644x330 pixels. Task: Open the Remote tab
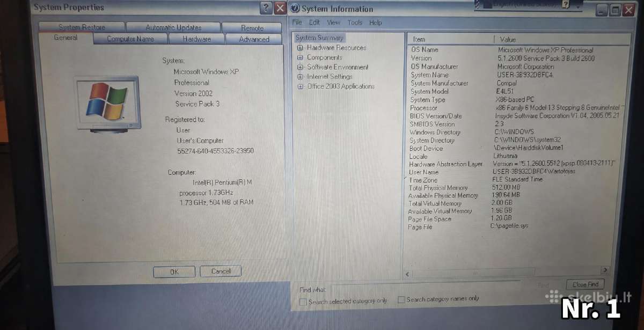[x=252, y=28]
